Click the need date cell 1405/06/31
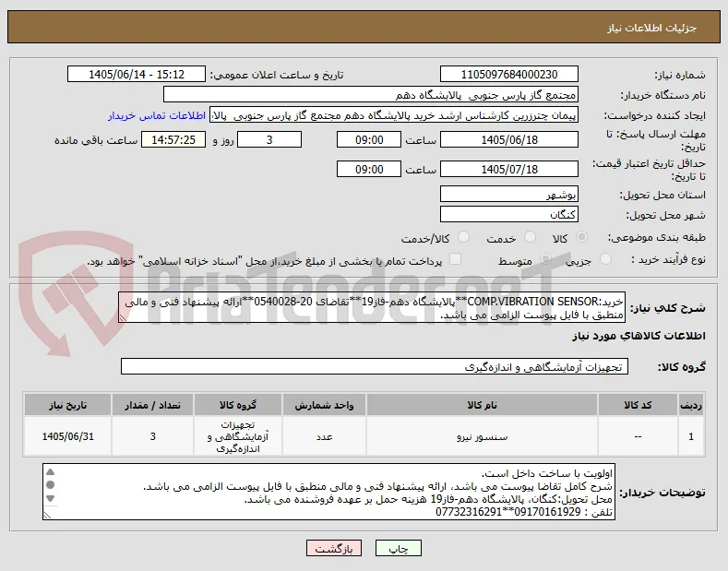 coord(67,437)
